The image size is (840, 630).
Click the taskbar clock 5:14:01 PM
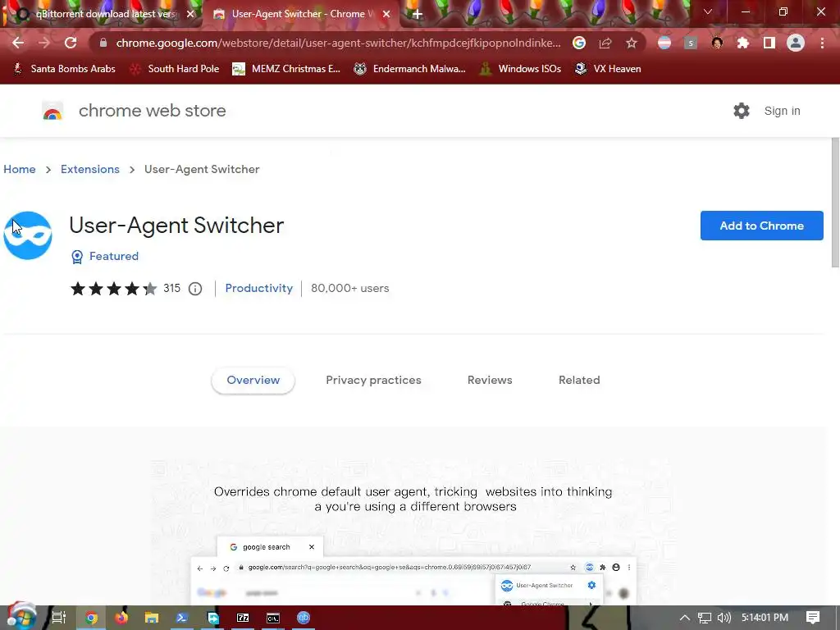[x=765, y=618]
